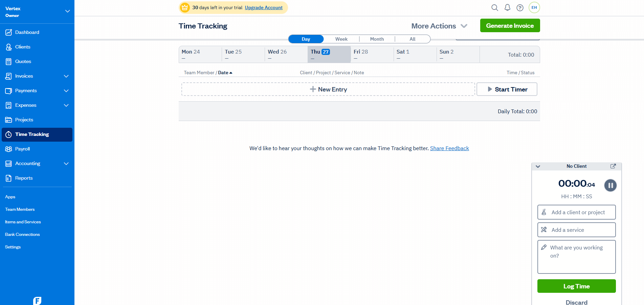Pop out the timer widget

coord(614,166)
